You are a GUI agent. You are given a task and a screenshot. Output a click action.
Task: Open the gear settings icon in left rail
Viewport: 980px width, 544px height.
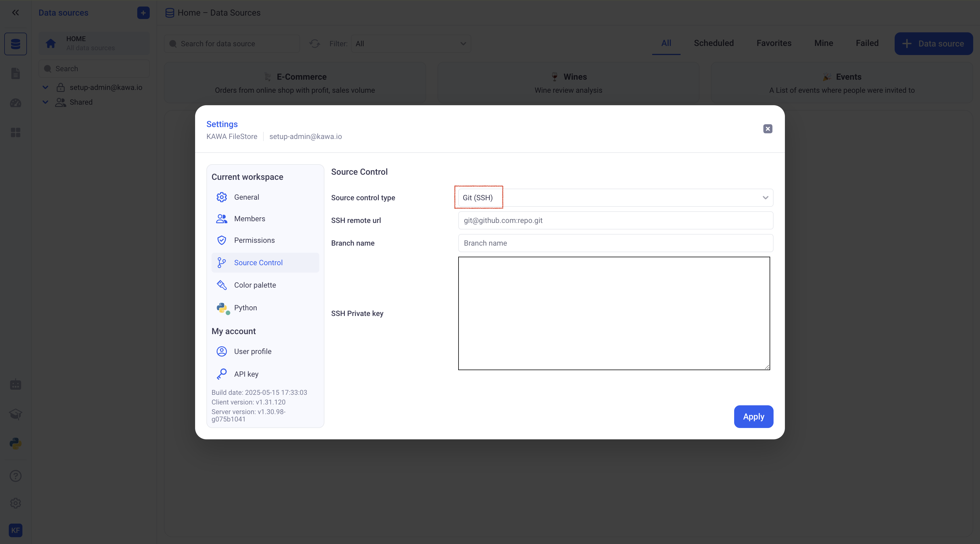(15, 503)
